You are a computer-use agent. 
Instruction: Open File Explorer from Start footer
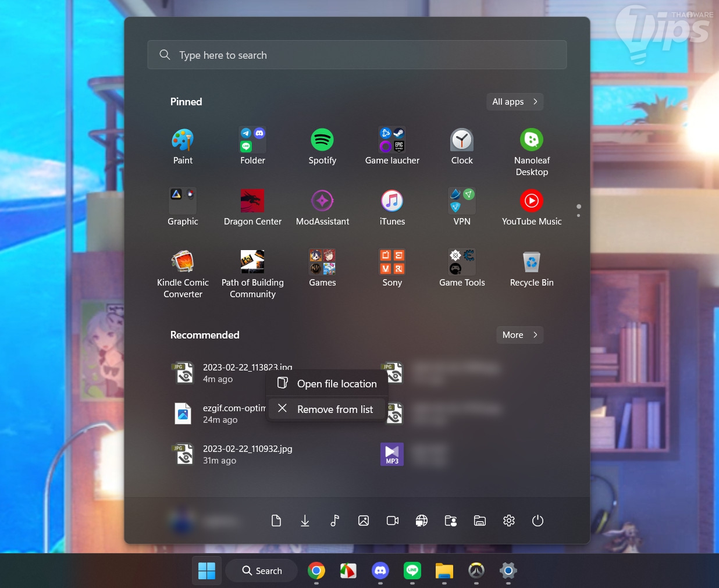480,521
